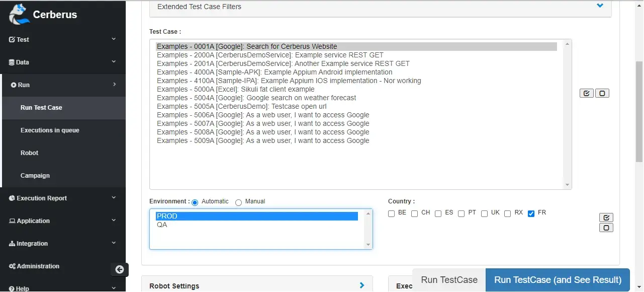Screen dimensions: 644x292
Task: Collapse the Extended Test Case Filters section
Action: pos(599,6)
